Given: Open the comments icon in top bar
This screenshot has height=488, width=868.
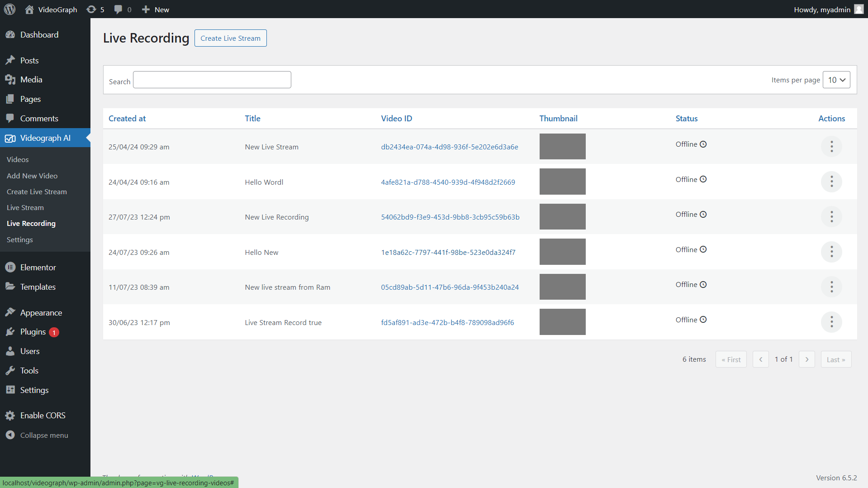Looking at the screenshot, I should (x=118, y=9).
